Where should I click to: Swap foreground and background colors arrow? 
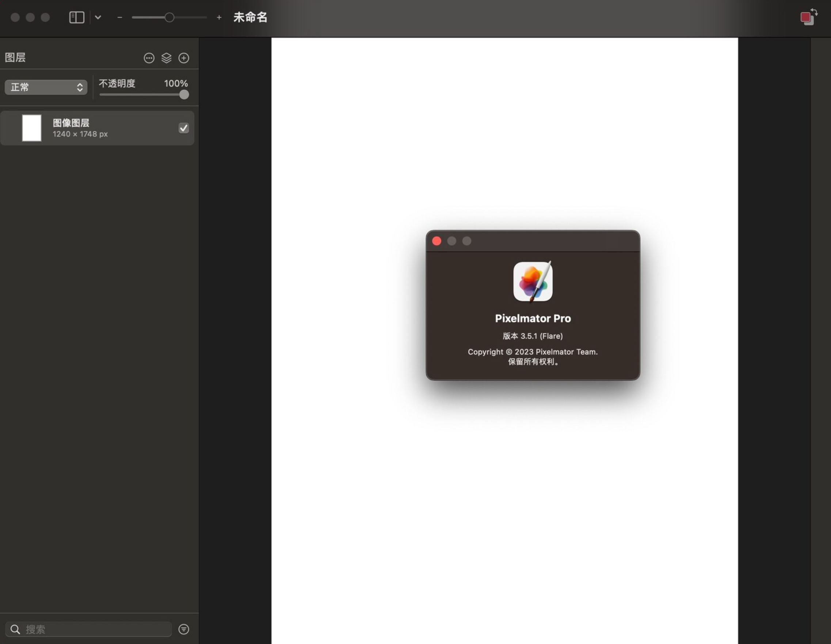tap(814, 11)
